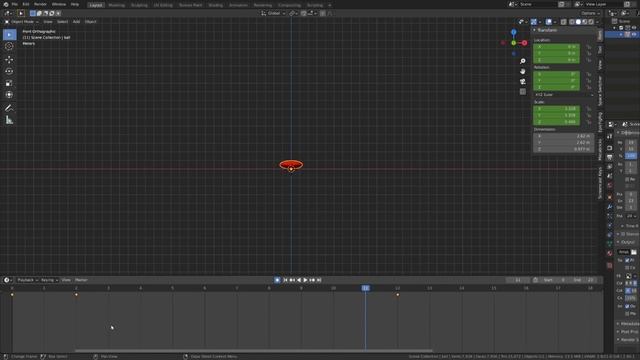
Task: Click the Scale Z value field
Action: pos(556,122)
